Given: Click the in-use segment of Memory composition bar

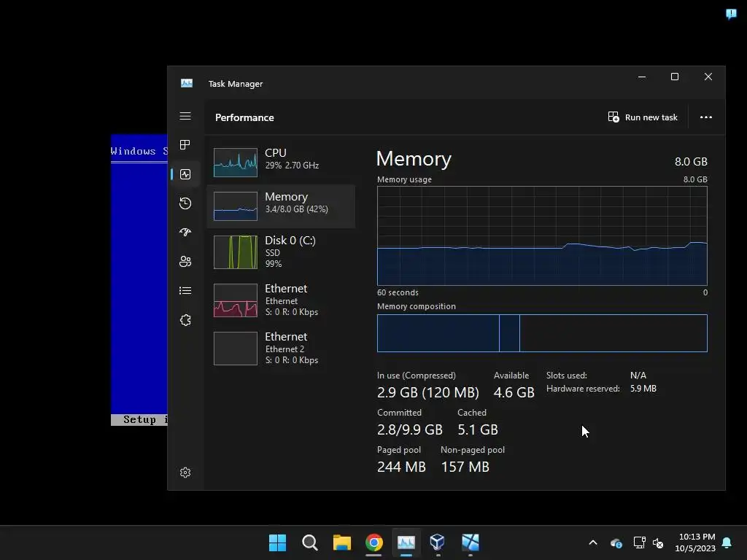Looking at the screenshot, I should point(438,332).
